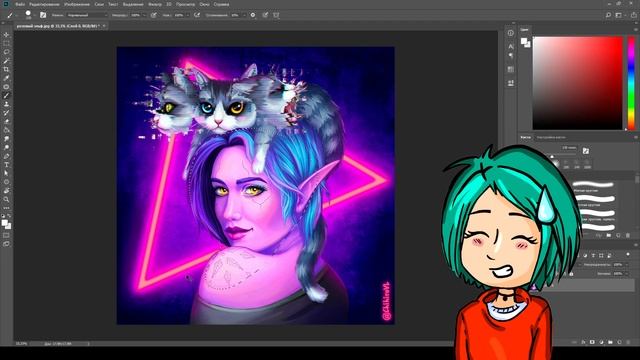Open the Окно menu
Image resolution: width=640 pixels, height=360 pixels.
click(x=204, y=4)
